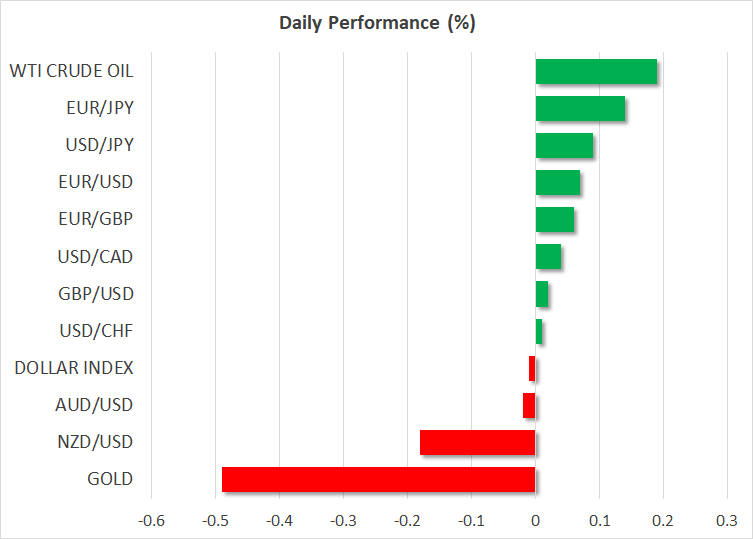Select the GBP/USD category label
753x539 pixels.
click(96, 294)
